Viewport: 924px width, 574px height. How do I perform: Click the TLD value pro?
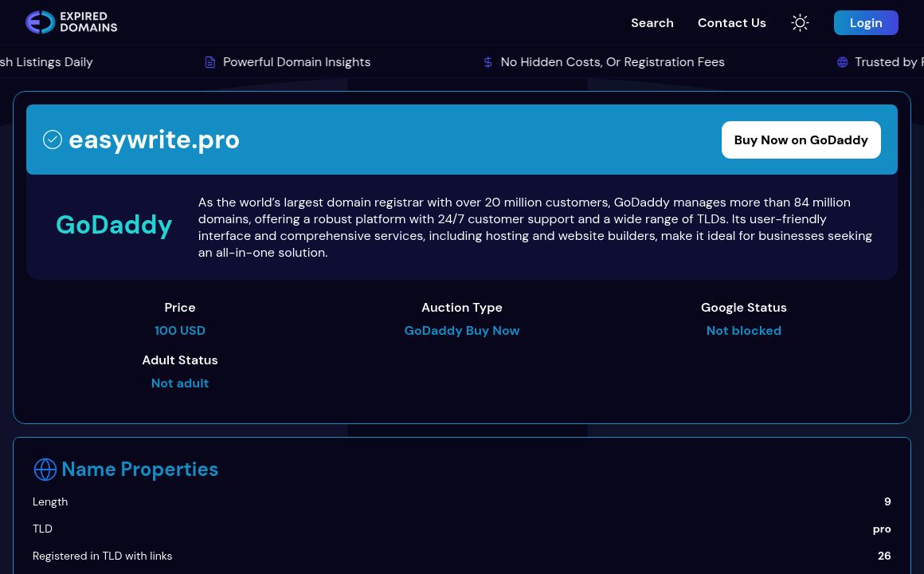pyautogui.click(x=882, y=529)
